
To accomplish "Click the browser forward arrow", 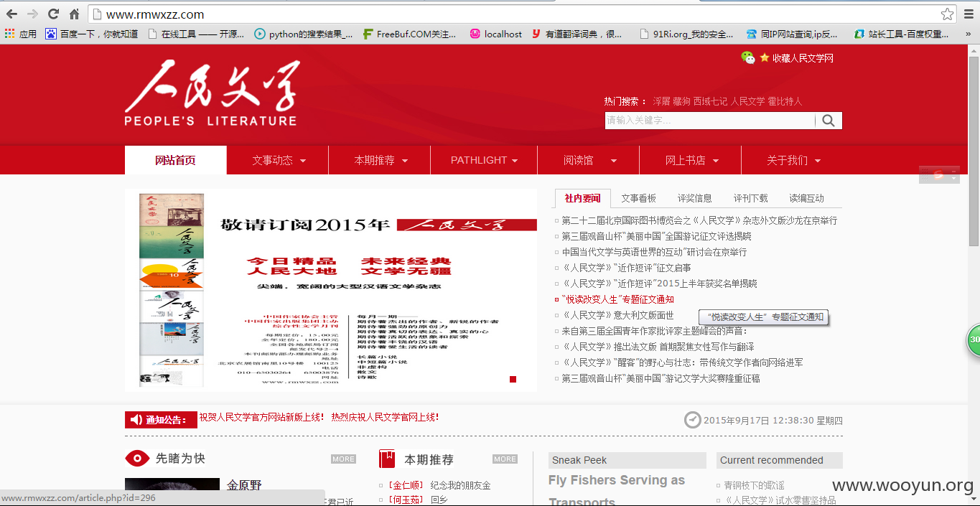I will coord(32,14).
